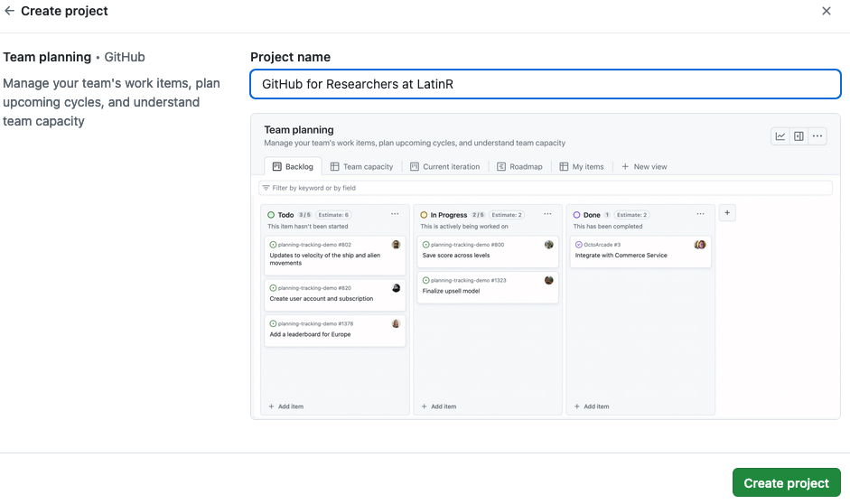Open the Team planning three-dot menu
850x504 pixels.
point(817,136)
